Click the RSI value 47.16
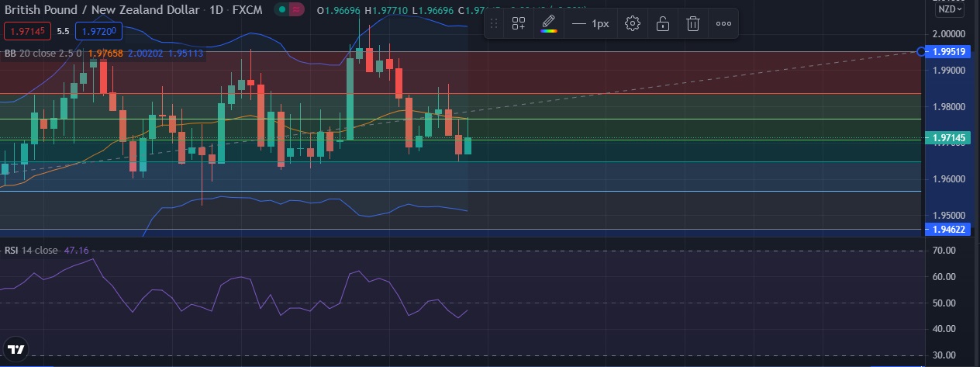The height and width of the screenshot is (367, 980). (75, 250)
